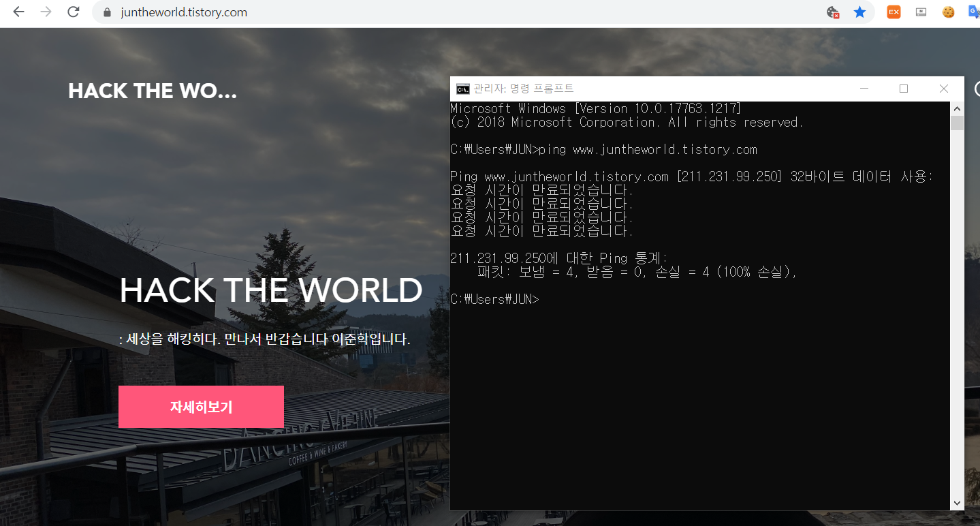
Task: Click the last C:\Users\JUN> prompt
Action: click(494, 299)
